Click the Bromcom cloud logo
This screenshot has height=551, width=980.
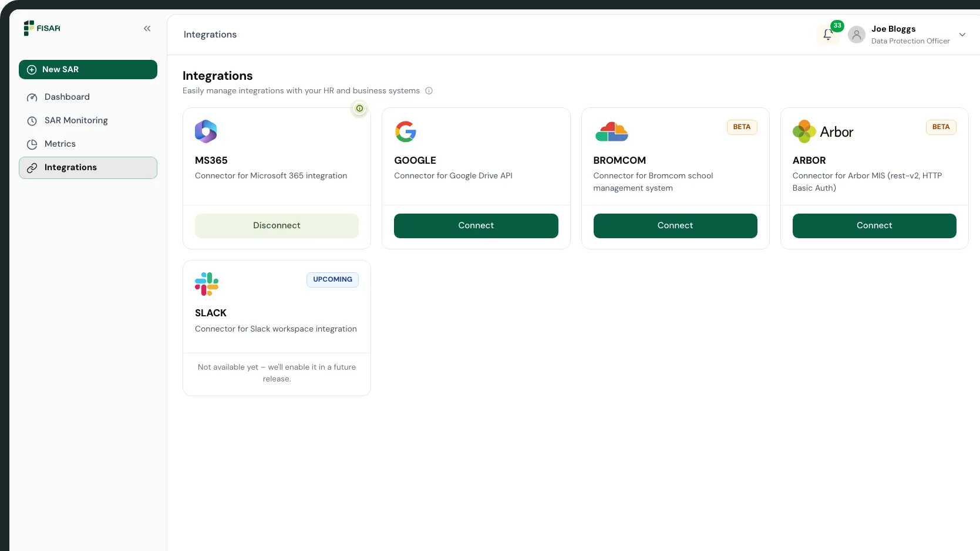pyautogui.click(x=612, y=131)
